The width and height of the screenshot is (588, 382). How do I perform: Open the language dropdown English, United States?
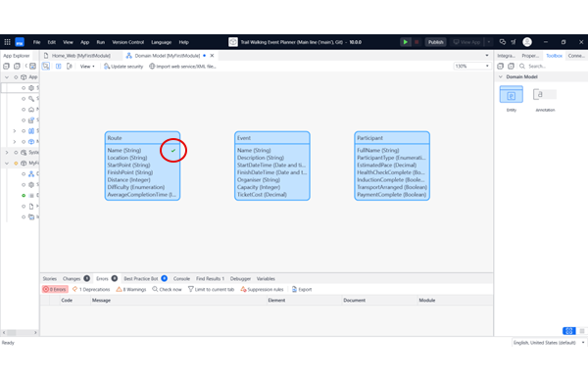(x=549, y=343)
